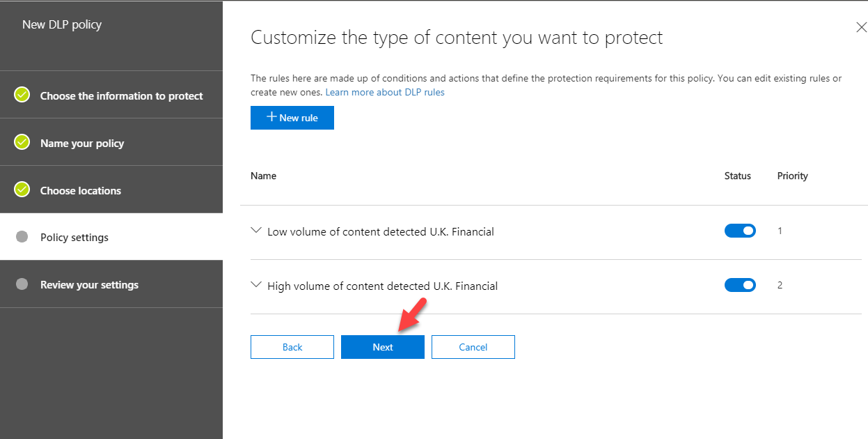Expand the High volume of content detected rule
Image resolution: width=868 pixels, height=439 pixels.
coord(256,284)
